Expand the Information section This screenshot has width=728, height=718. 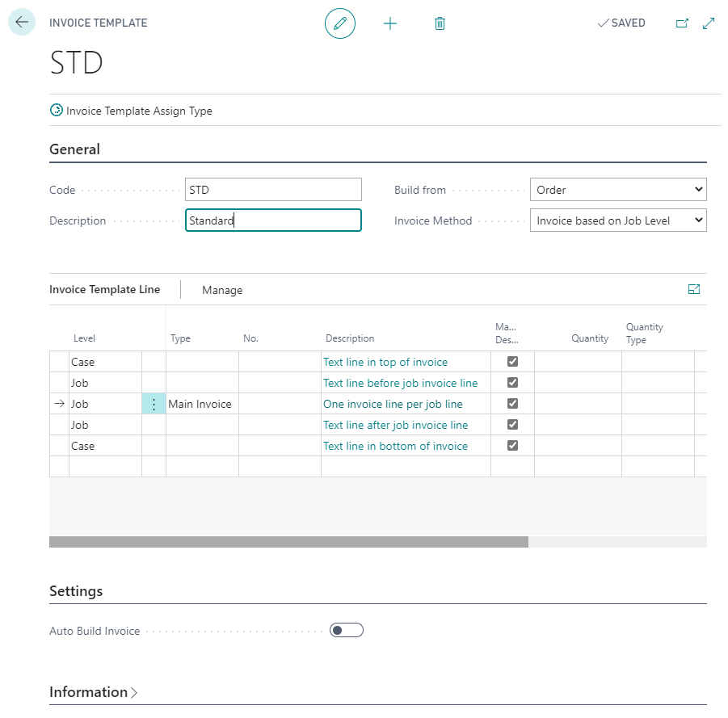point(93,692)
